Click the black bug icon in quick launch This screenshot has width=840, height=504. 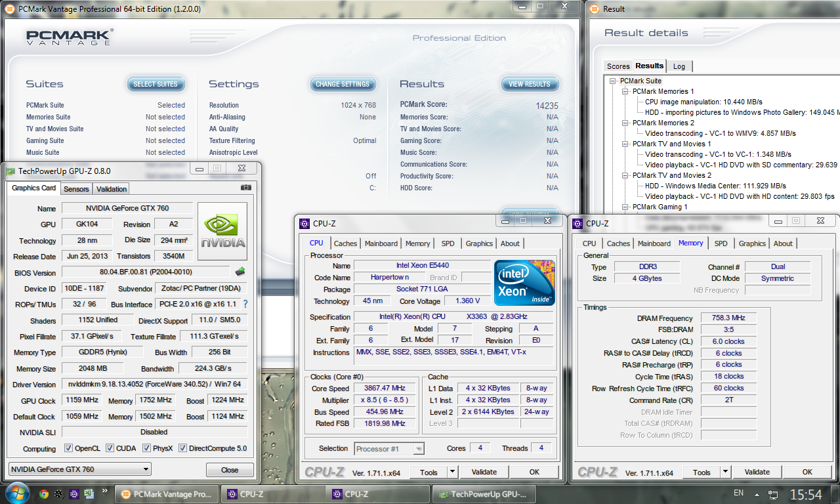click(x=59, y=494)
